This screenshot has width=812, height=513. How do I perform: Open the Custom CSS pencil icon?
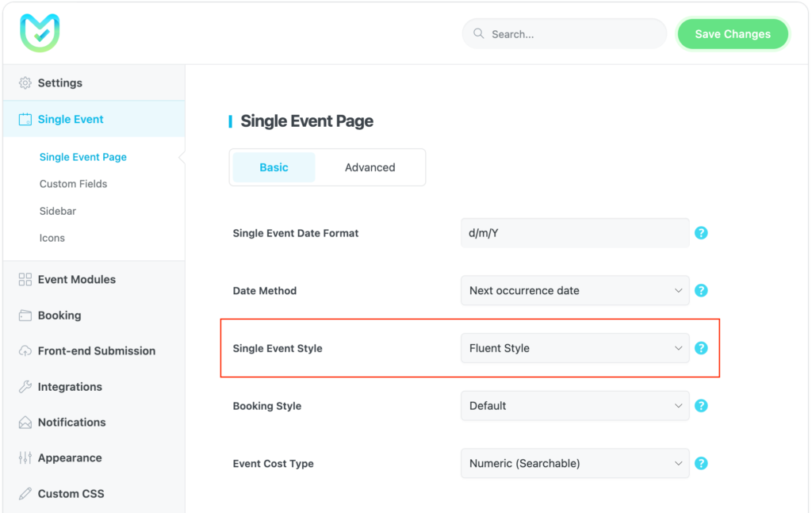[x=24, y=493]
